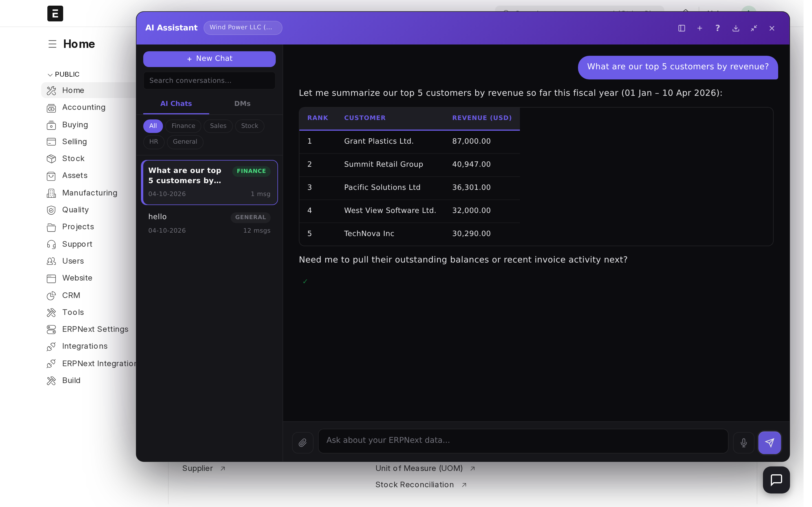Send message with paper plane button
This screenshot has width=812, height=507.
point(769,442)
